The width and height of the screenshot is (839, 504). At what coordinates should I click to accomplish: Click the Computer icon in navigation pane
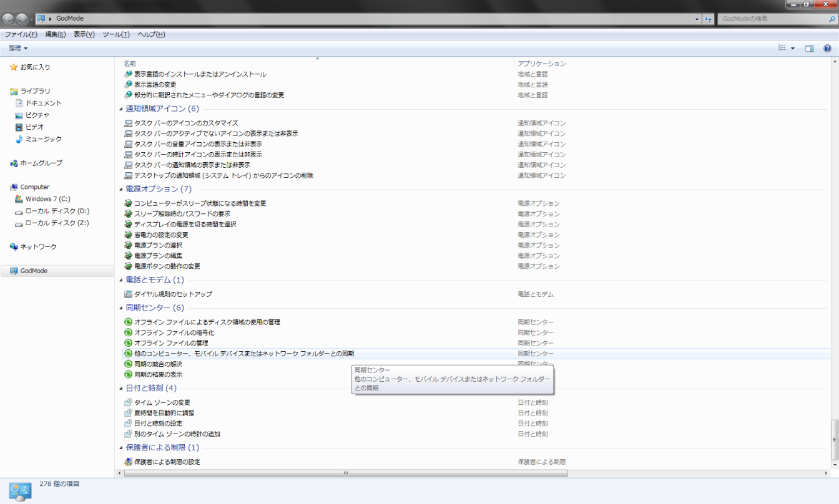click(14, 187)
